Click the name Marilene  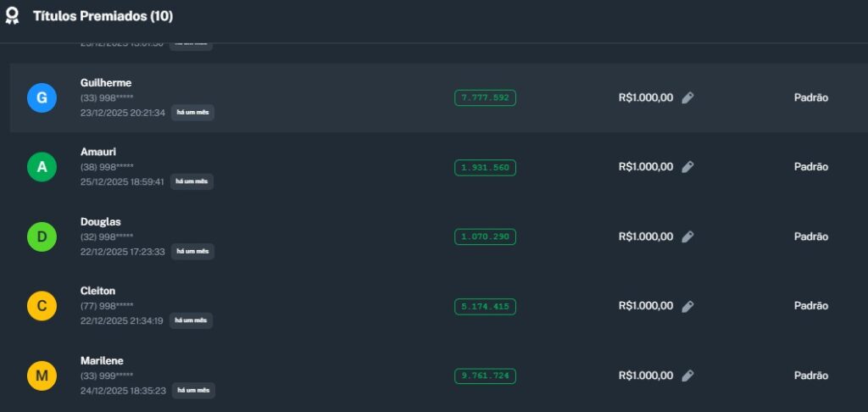pos(103,360)
